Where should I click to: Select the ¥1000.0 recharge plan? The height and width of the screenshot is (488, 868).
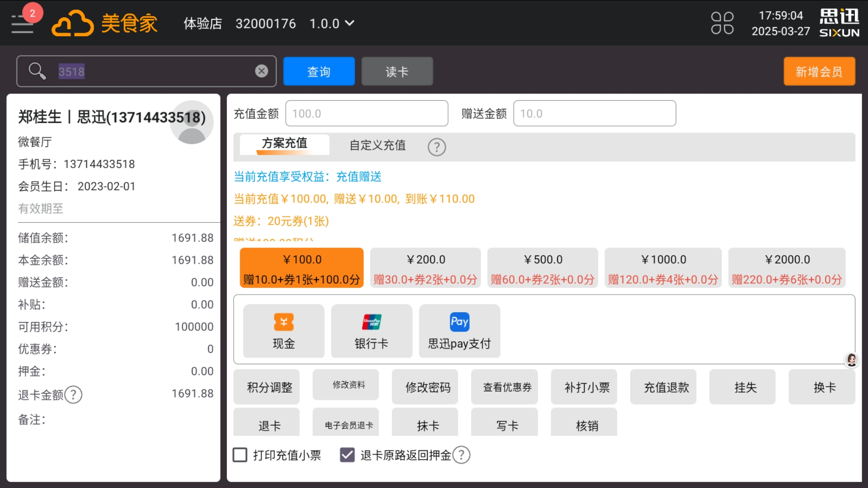pos(663,267)
